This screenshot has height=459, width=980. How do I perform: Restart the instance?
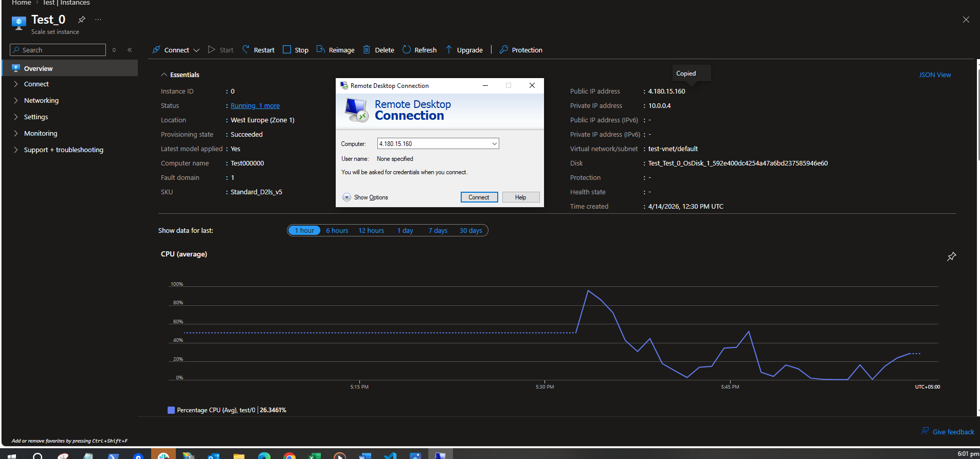pyautogui.click(x=259, y=50)
